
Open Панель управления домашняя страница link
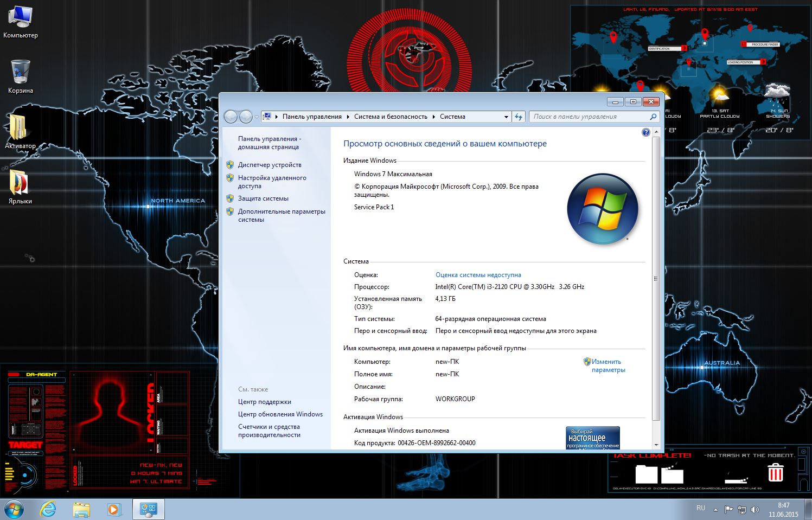[x=269, y=143]
